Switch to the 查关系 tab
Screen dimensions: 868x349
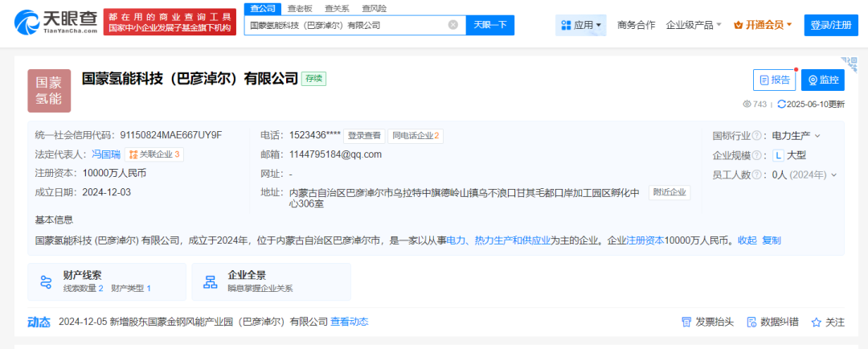click(337, 8)
